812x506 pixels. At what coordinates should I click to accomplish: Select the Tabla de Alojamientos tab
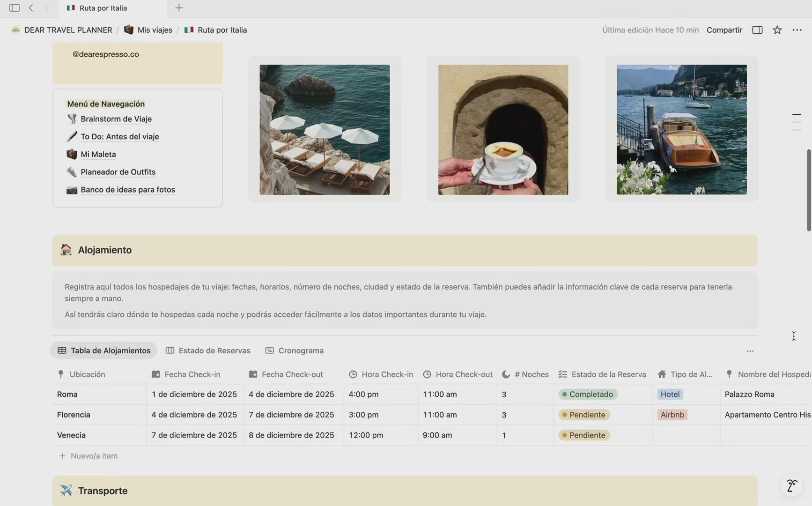[104, 350]
